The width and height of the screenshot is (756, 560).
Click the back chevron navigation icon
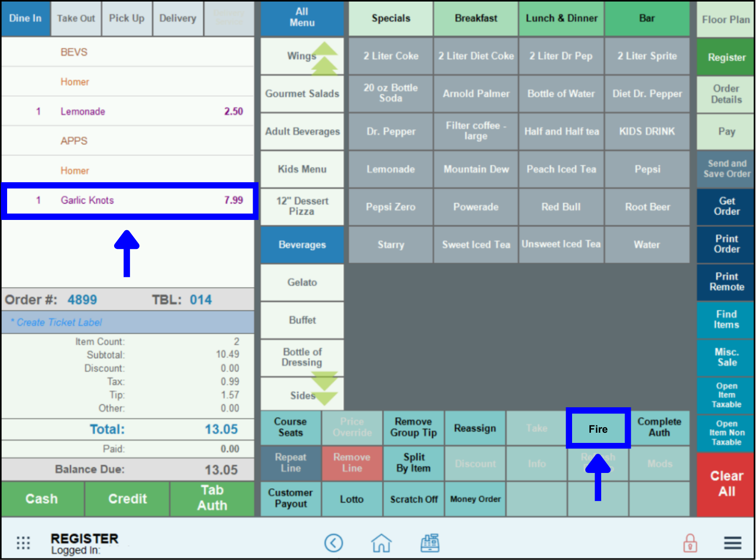[x=334, y=543]
